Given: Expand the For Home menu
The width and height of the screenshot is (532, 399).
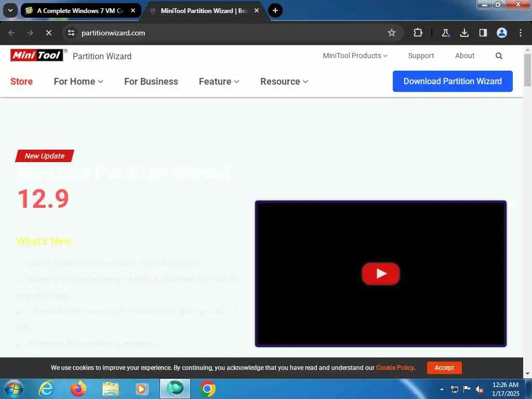Looking at the screenshot, I should [78, 82].
